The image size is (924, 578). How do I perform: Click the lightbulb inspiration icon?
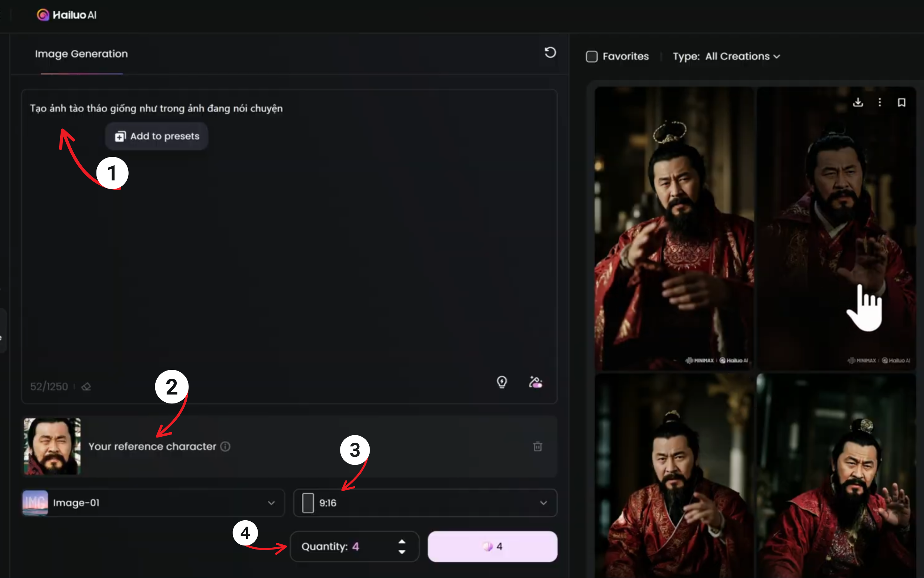click(x=502, y=382)
